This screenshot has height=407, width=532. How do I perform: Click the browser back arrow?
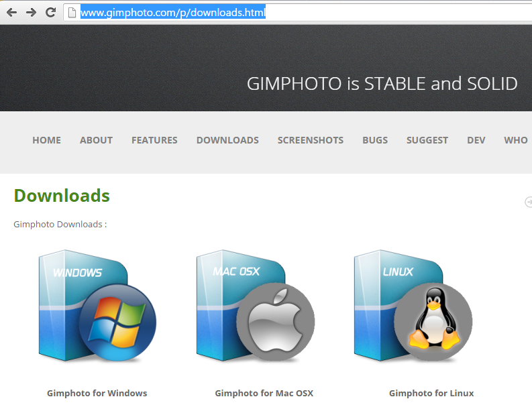point(11,13)
